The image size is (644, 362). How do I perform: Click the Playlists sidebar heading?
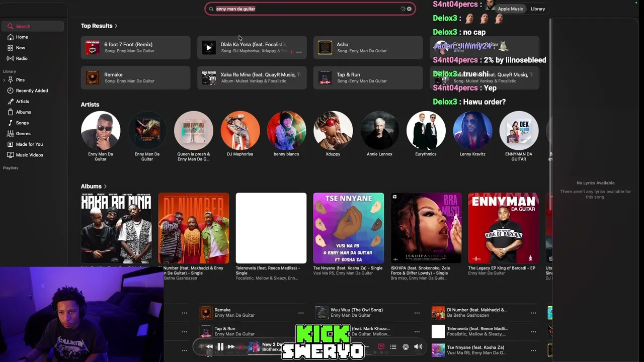click(x=11, y=168)
